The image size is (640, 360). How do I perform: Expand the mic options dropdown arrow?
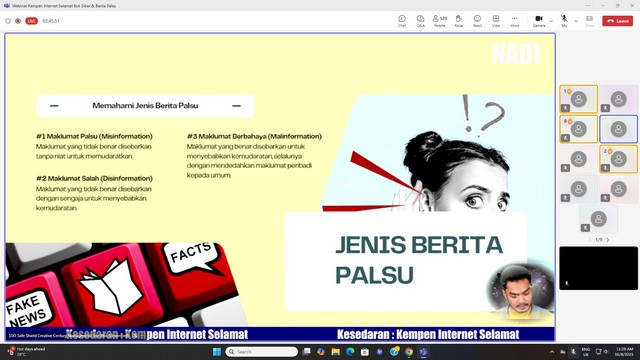tap(576, 21)
